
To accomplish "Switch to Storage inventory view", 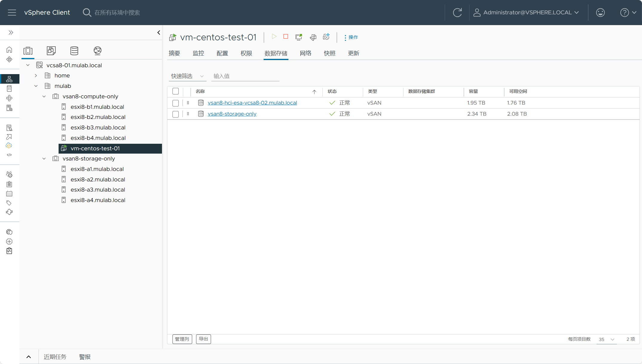I will point(74,51).
